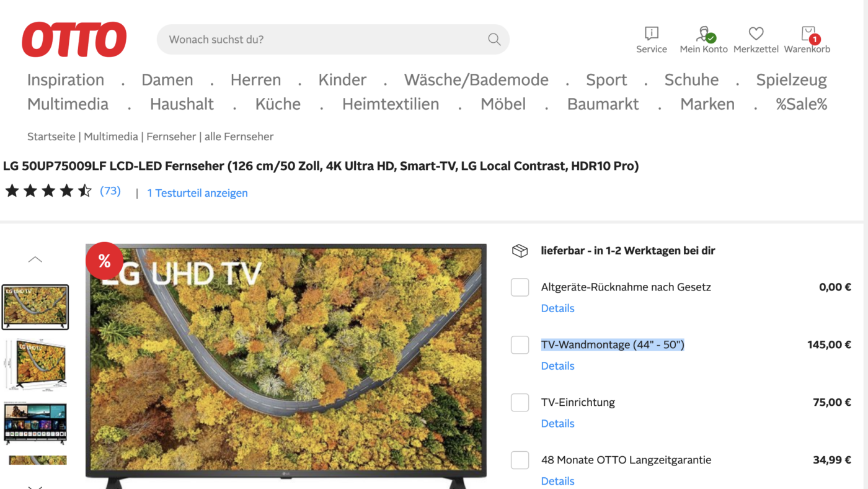Open the Baumarkt category
The image size is (868, 489).
(603, 104)
